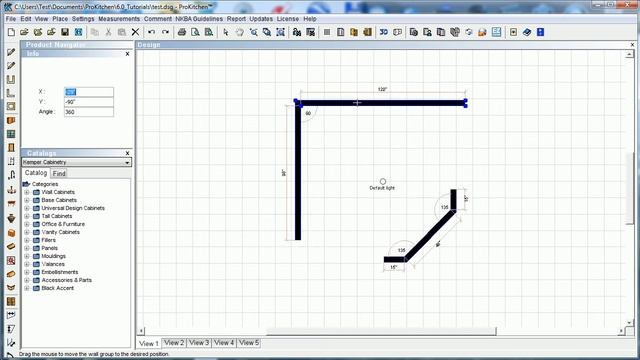
Task: Open the File menu
Action: pyautogui.click(x=11, y=19)
